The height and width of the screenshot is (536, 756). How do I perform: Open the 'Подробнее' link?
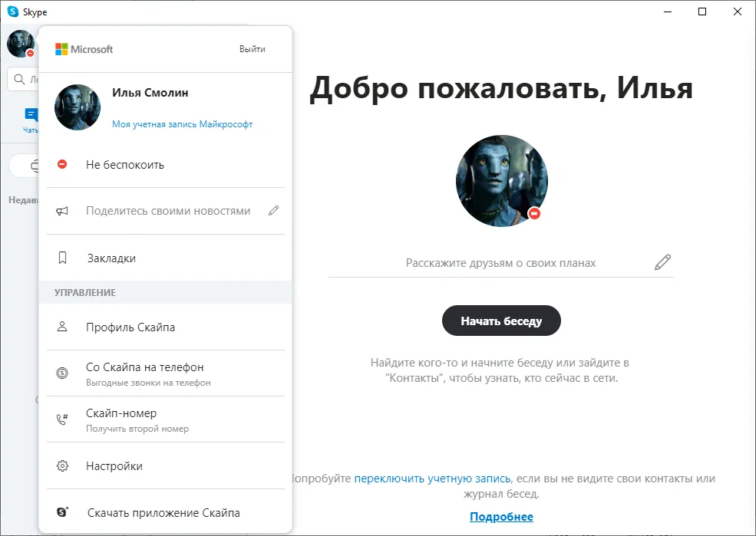[x=501, y=517]
